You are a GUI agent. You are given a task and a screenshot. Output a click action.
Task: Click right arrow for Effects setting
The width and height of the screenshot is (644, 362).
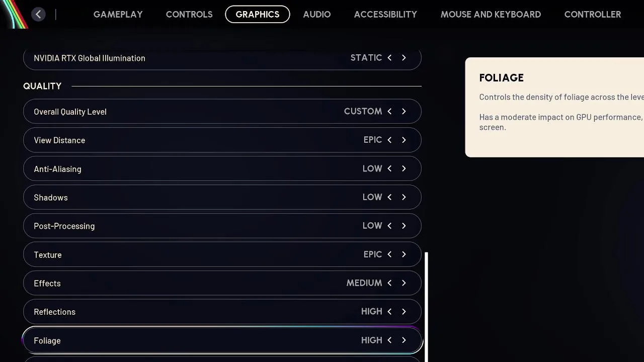coord(404,283)
